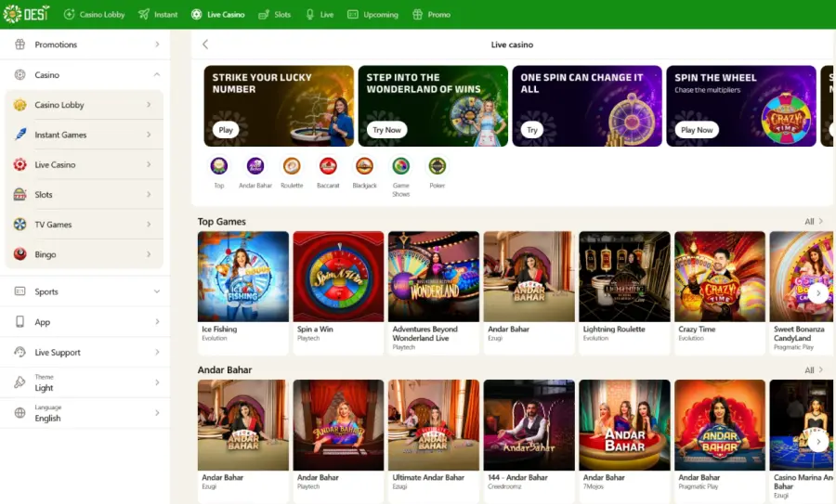Screen dimensions: 836x504
Task: Open Casino Lobby sidebar chevron
Action: [149, 105]
